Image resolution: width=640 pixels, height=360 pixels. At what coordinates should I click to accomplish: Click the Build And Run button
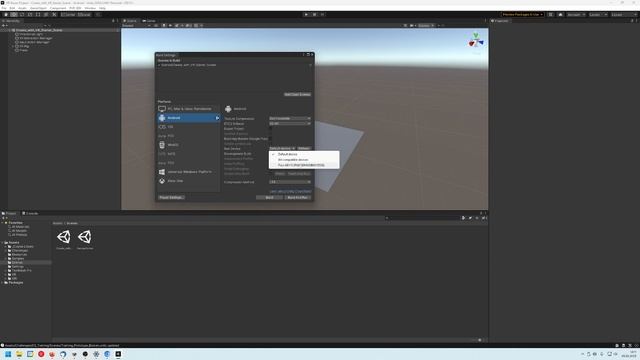(x=298, y=198)
